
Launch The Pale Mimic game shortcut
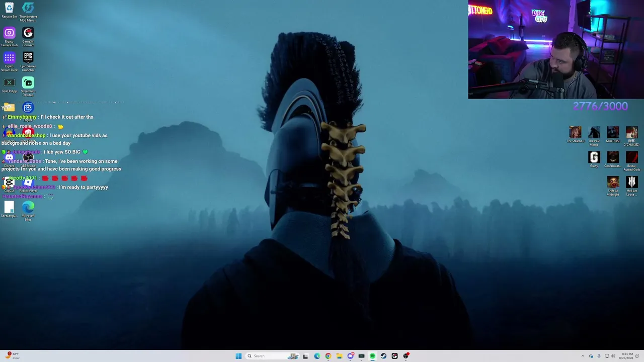tap(594, 136)
